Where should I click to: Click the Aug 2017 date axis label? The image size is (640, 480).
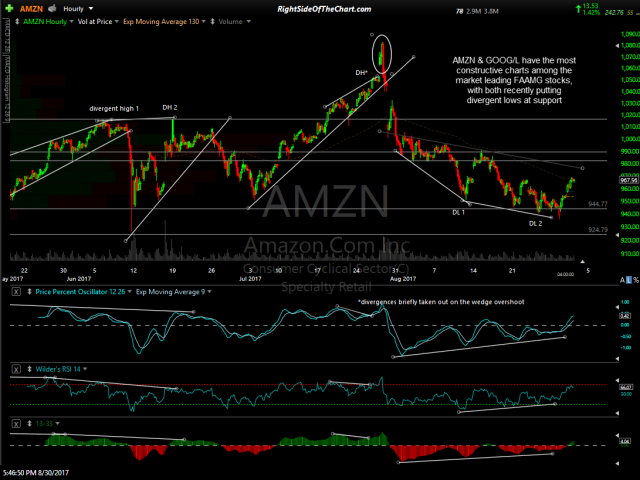403,279
